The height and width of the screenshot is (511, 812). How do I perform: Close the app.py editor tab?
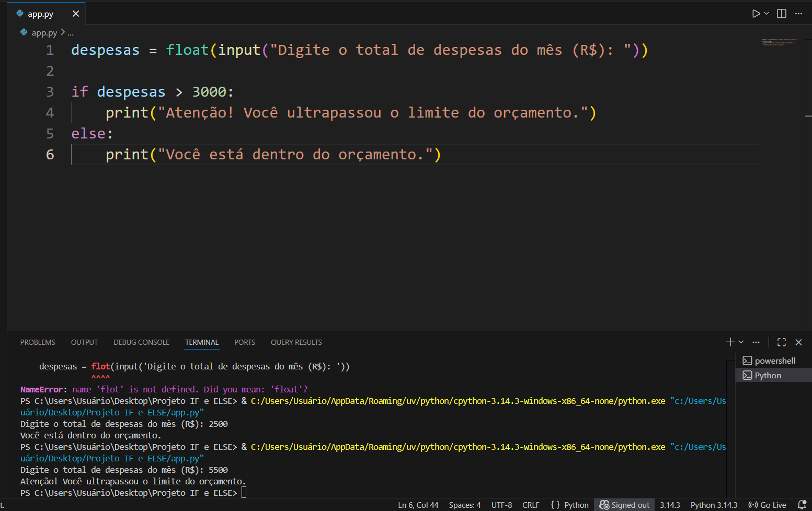[x=76, y=14]
